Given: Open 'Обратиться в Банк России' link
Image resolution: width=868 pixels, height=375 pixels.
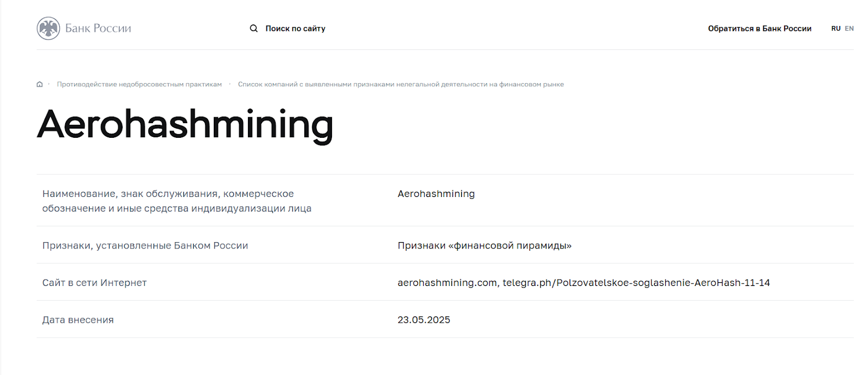Looking at the screenshot, I should tap(759, 28).
